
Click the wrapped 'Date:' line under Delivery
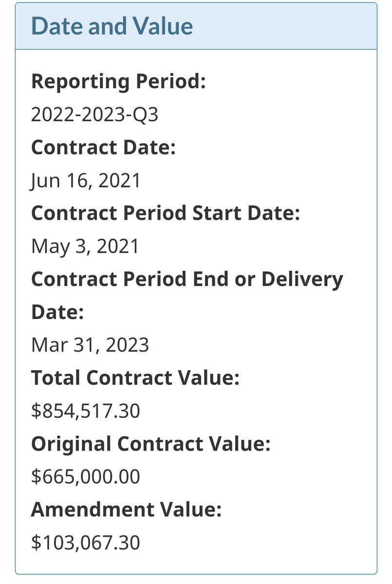(57, 312)
